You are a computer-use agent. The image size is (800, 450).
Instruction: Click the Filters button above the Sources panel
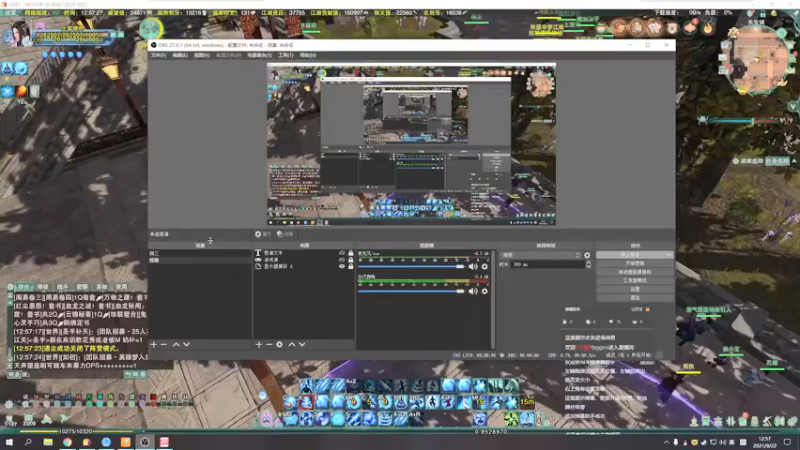pos(285,234)
